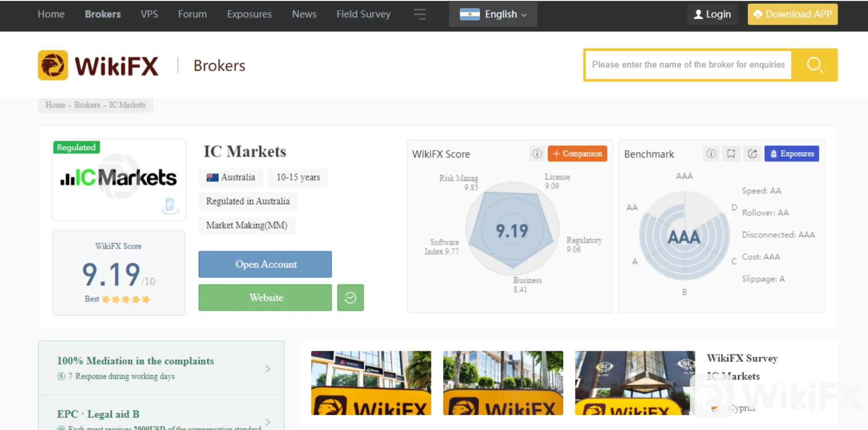Click the green refresh icon beside Website

point(350,298)
